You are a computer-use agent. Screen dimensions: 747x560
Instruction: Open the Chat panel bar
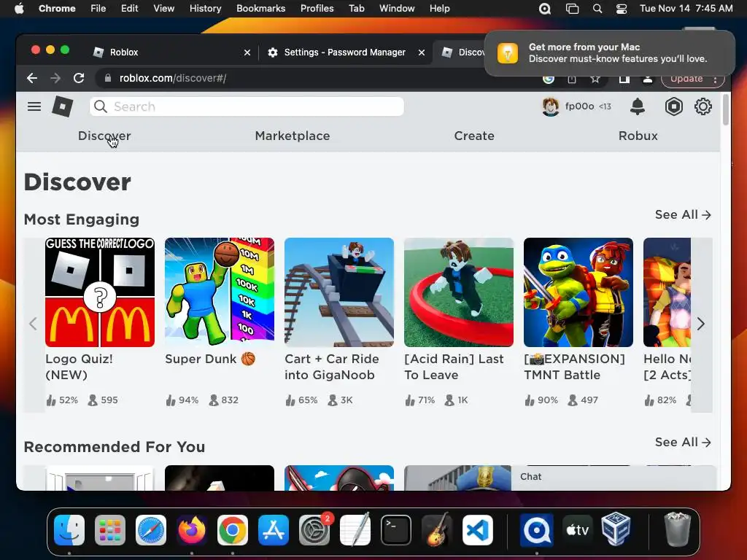tap(614, 477)
